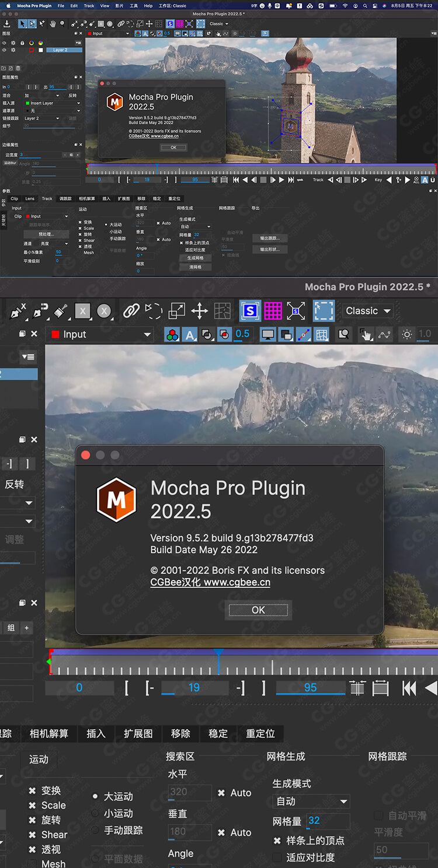Select the X-Spline pen tool in enlarged toolbar
The width and height of the screenshot is (438, 868).
[18, 311]
